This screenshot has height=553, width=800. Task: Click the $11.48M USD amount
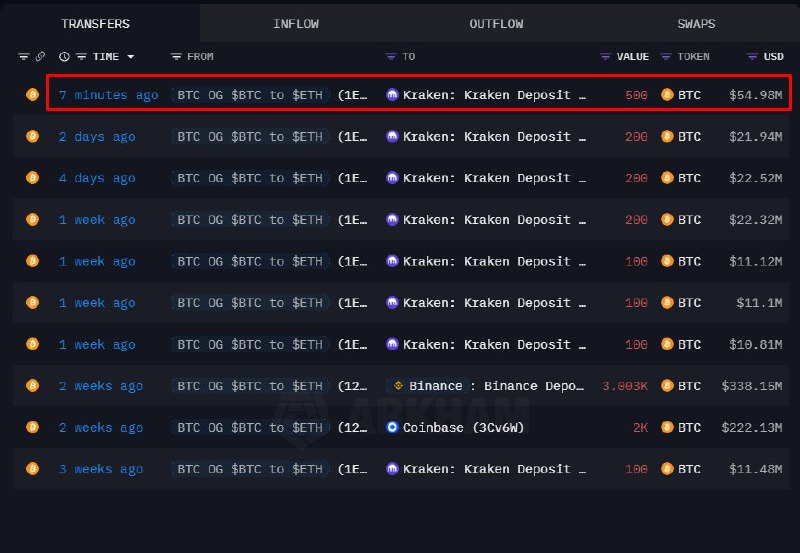[756, 469]
